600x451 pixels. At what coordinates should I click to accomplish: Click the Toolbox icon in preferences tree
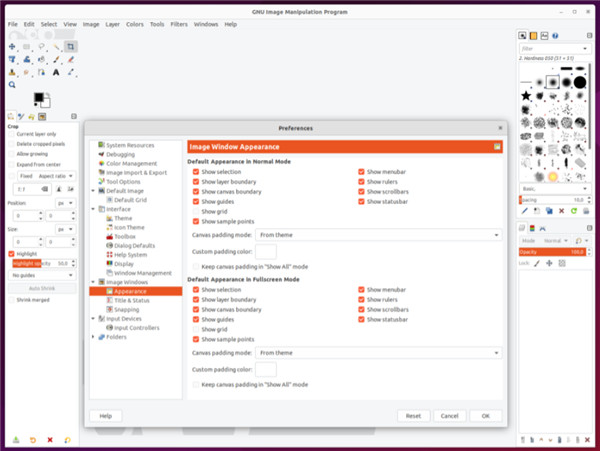tap(108, 236)
